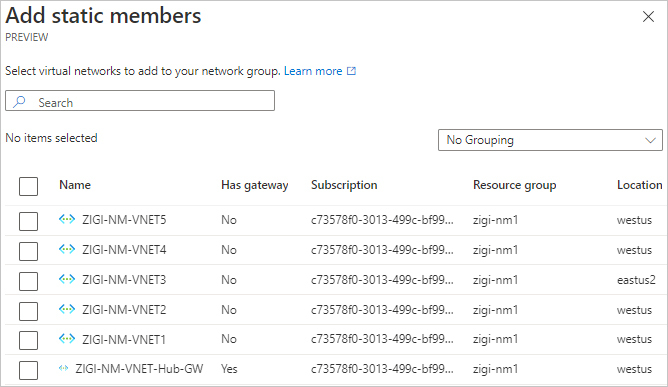Click the search magnifier icon

point(19,101)
